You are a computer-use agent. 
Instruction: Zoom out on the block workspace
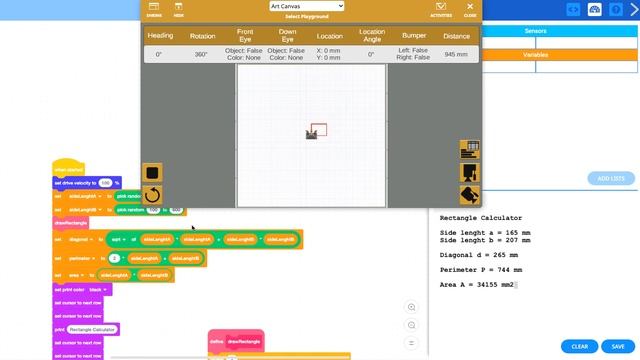pyautogui.click(x=411, y=325)
